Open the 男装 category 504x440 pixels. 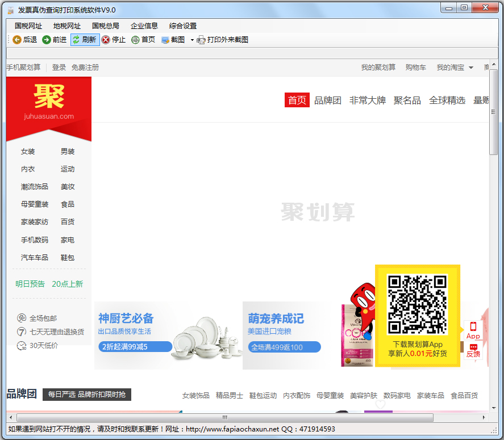[x=68, y=152]
